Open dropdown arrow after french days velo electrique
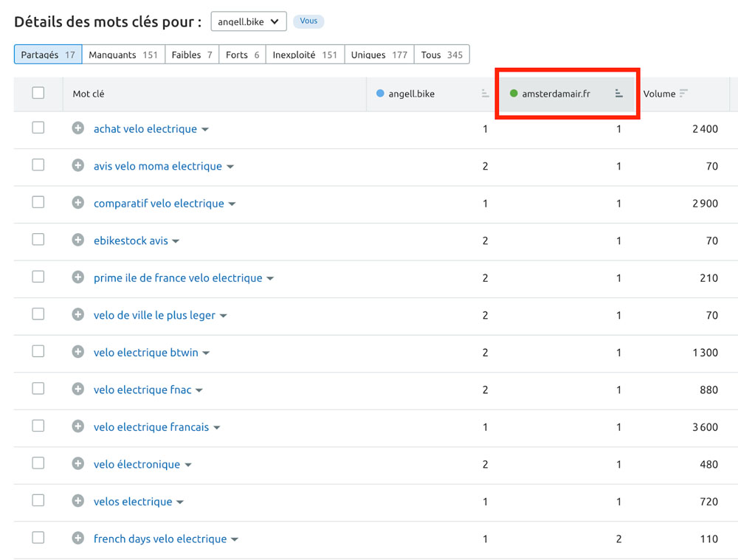The image size is (738, 560). tap(235, 540)
